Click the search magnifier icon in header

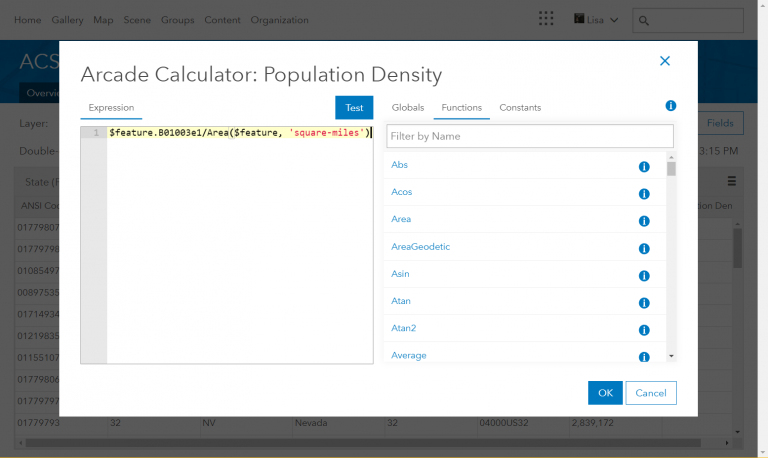(x=644, y=21)
